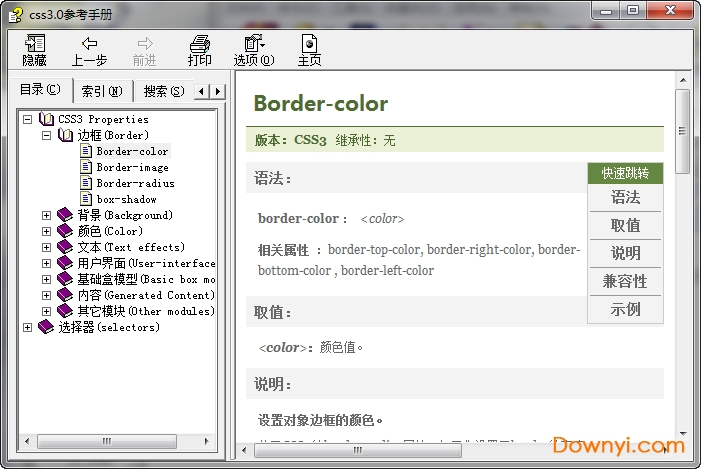Click the page icon beside Border-radius
Viewport: 701px width, 469px height.
(x=86, y=183)
